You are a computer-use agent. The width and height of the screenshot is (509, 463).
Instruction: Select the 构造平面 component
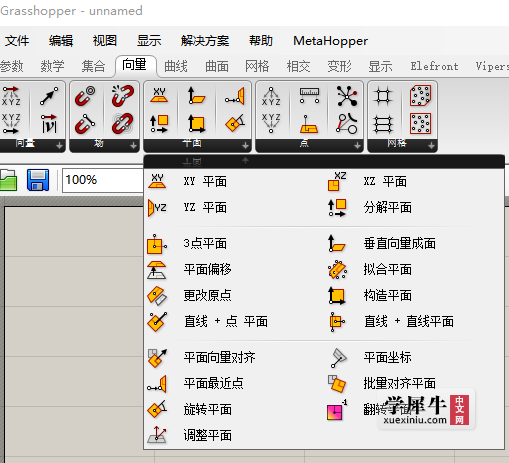pos(387,296)
